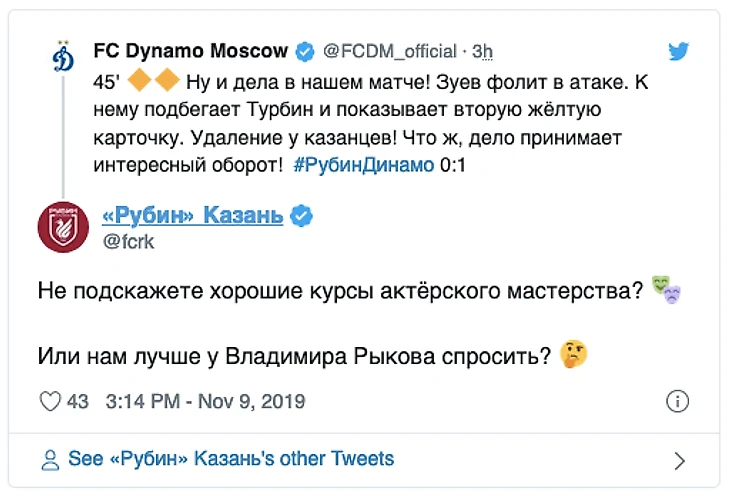Image resolution: width=730 pixels, height=498 pixels.
Task: Click the theater masks emoji
Action: [x=666, y=292]
